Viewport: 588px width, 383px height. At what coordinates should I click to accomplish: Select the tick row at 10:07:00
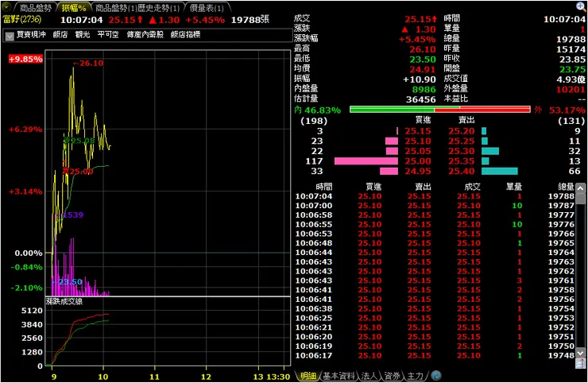tap(435, 206)
